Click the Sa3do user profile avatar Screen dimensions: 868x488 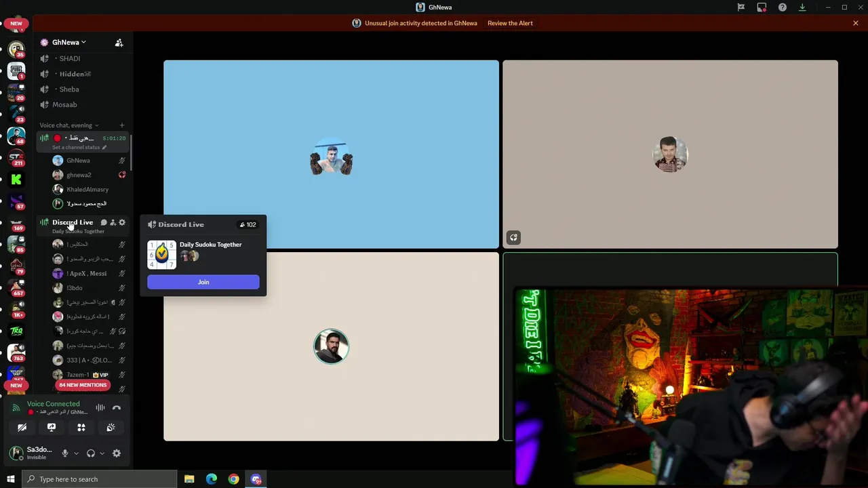(16, 453)
